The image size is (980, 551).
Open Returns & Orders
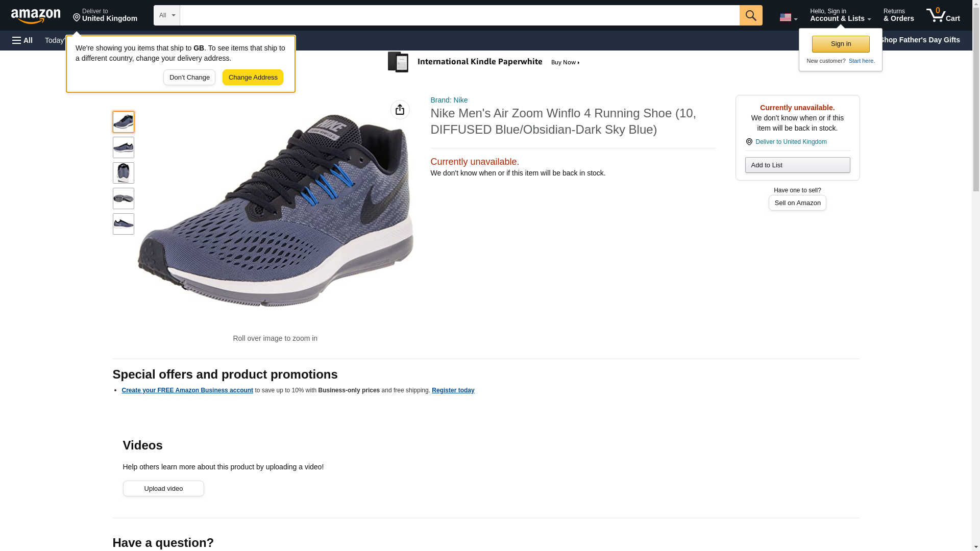(x=898, y=15)
